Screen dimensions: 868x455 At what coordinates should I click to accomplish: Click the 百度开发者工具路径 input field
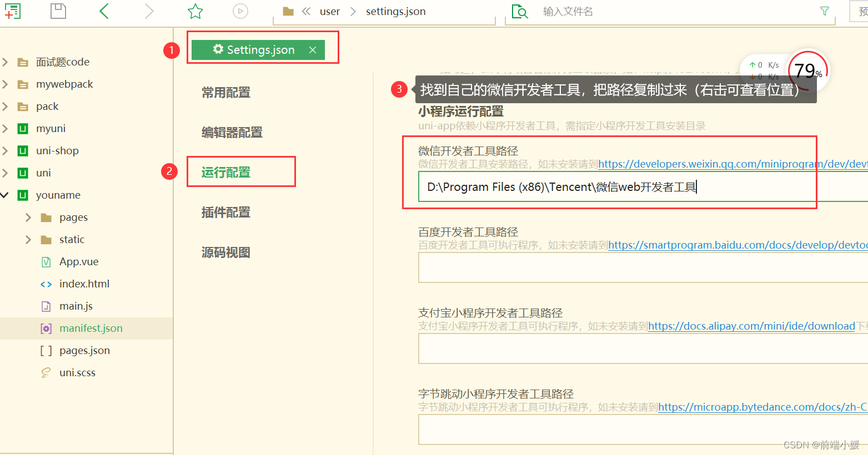click(x=643, y=267)
